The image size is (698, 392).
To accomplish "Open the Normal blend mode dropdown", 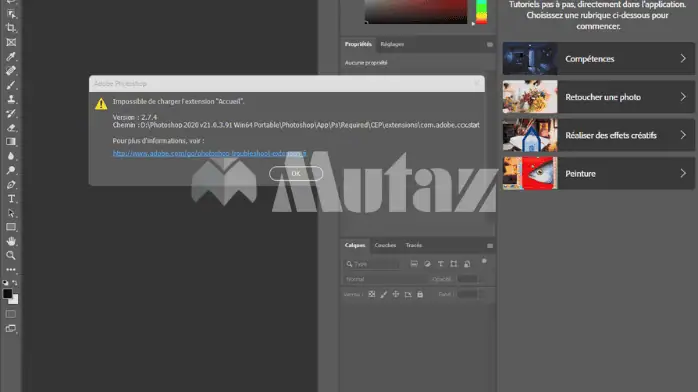I will (x=385, y=279).
